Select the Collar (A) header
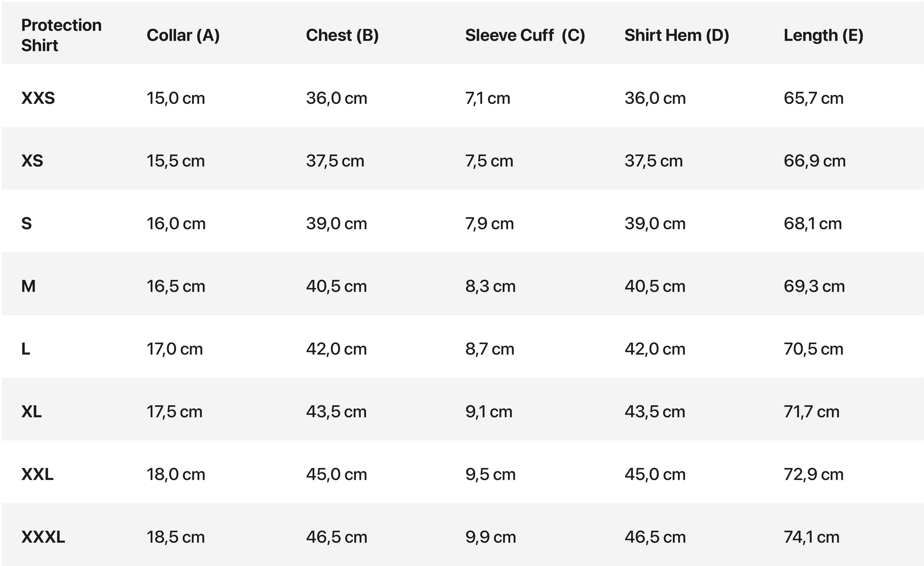Viewport: 924px width, 566px height. tap(183, 35)
